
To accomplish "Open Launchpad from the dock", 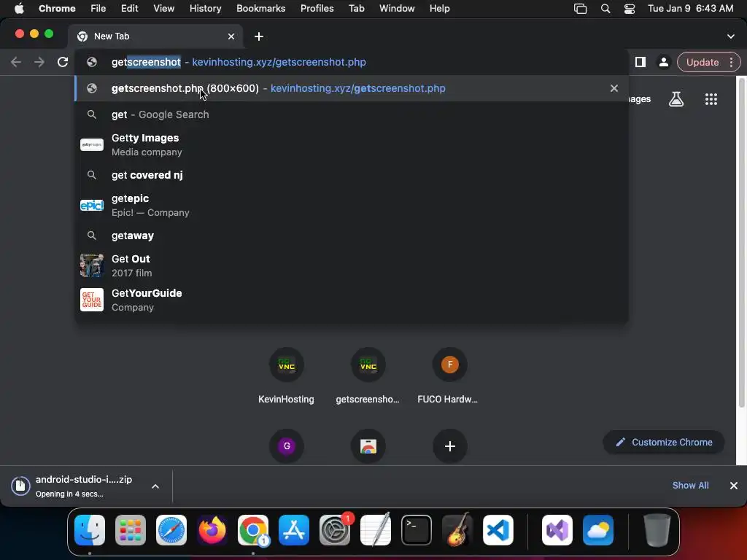I will point(131,530).
